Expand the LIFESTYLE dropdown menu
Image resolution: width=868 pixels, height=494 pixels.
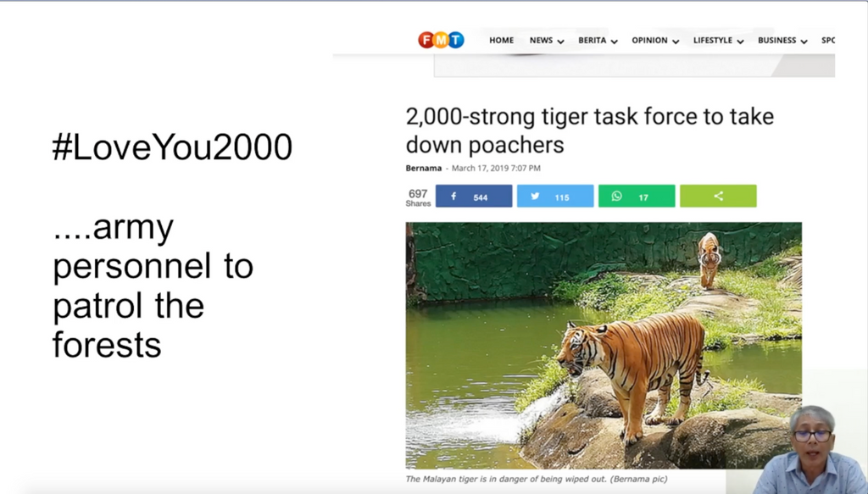[718, 41]
